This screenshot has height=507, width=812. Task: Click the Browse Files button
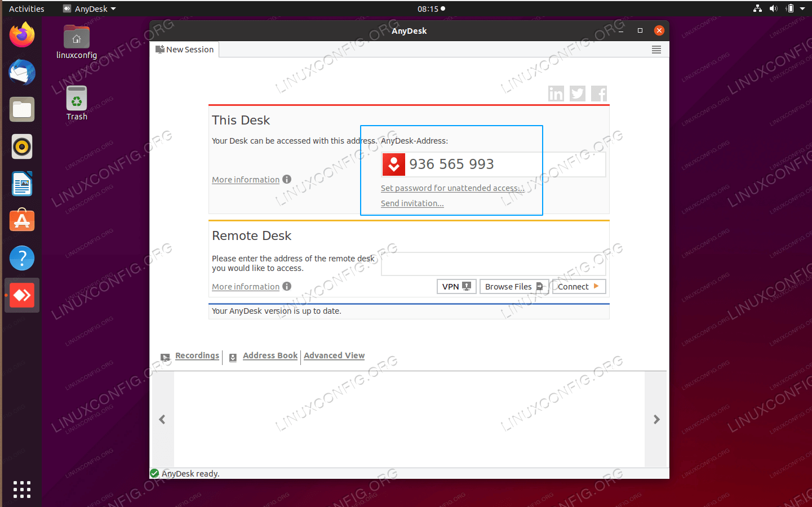(x=514, y=286)
